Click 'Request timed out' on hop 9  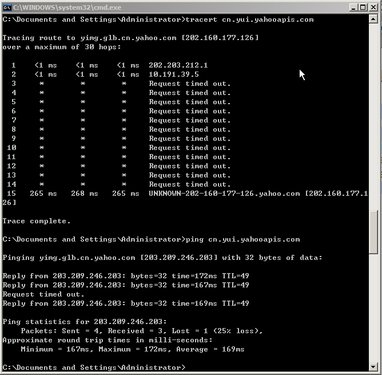click(x=190, y=139)
